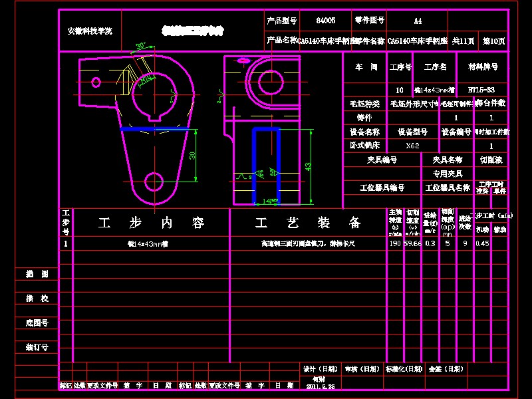Click the 描校 label on the left margin
The width and height of the screenshot is (532, 399).
(x=37, y=298)
